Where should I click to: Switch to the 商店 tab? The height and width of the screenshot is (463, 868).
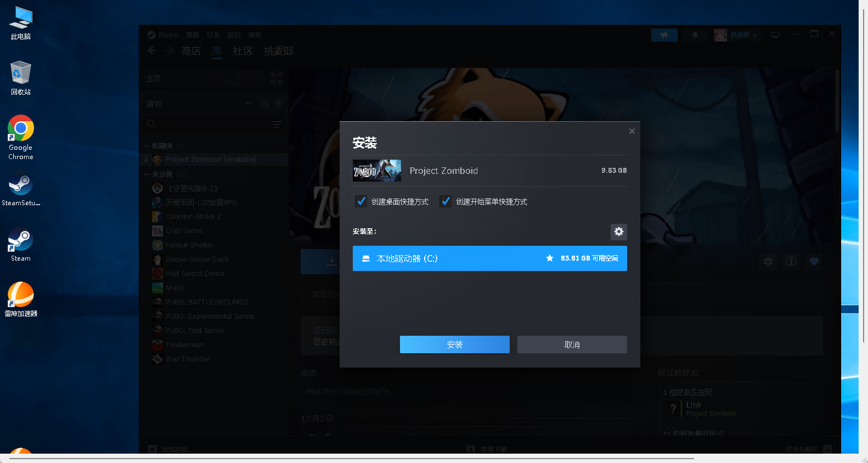coord(191,51)
